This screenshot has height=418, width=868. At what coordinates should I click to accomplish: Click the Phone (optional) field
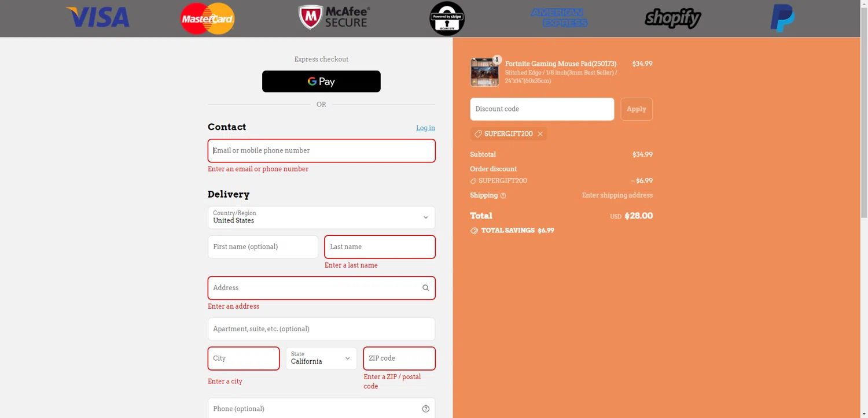[x=321, y=409]
